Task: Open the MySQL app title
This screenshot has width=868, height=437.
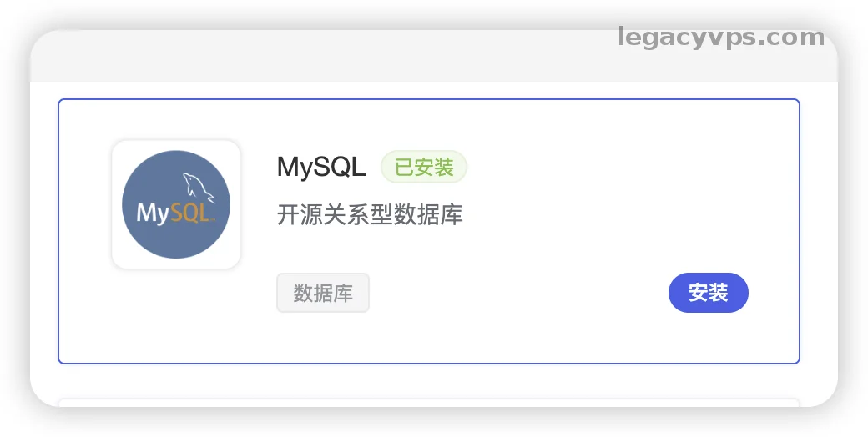Action: tap(321, 168)
